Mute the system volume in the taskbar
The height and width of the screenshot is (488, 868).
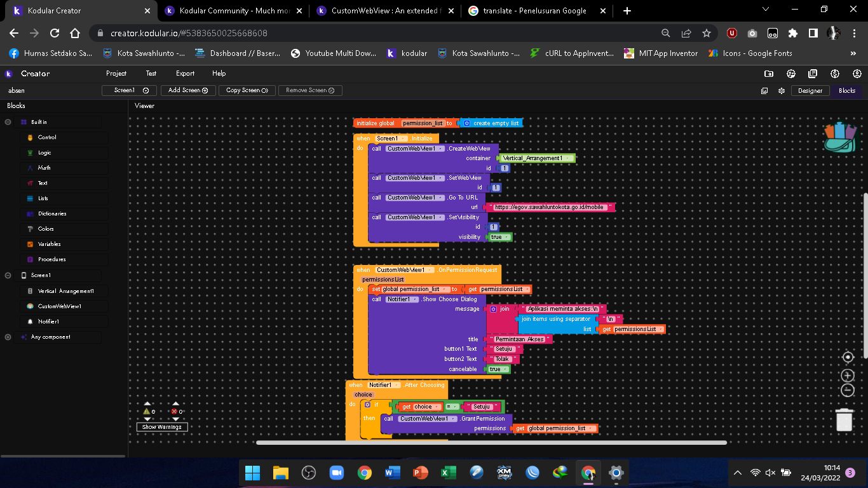click(x=771, y=473)
